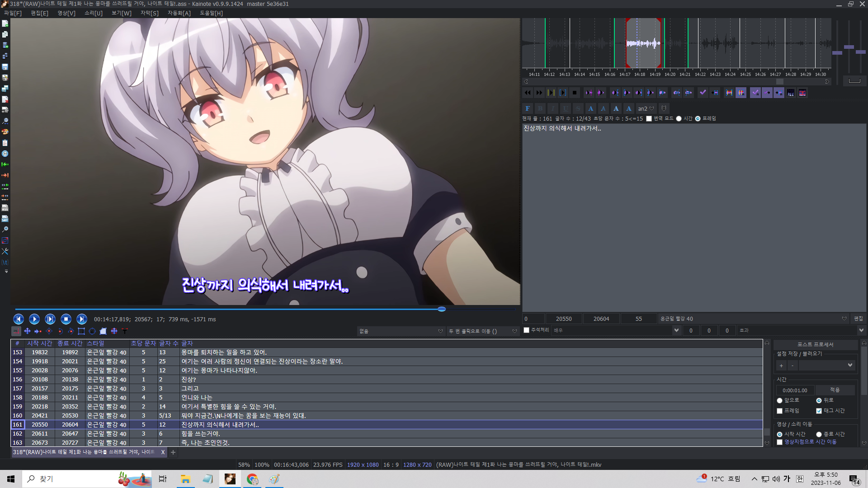Screen dimensions: 868x488
Task: Select the clip rectangle tool
Action: coord(81,331)
